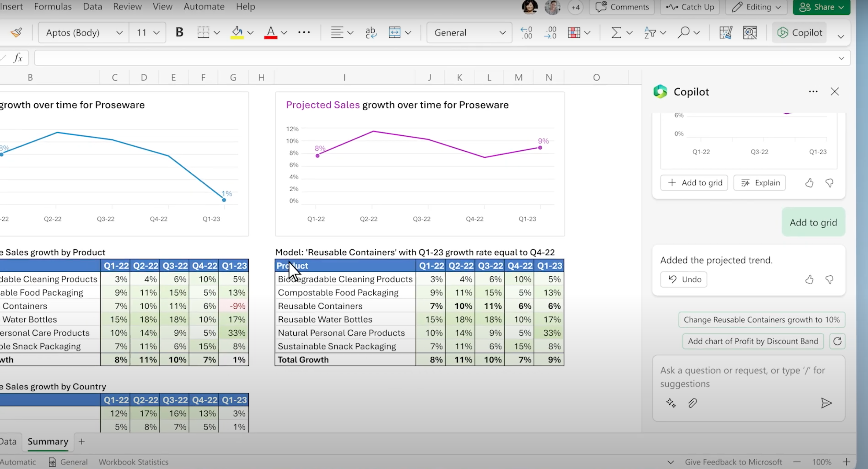868x469 pixels.
Task: Click the sparkle prompt guide icon
Action: click(x=671, y=403)
